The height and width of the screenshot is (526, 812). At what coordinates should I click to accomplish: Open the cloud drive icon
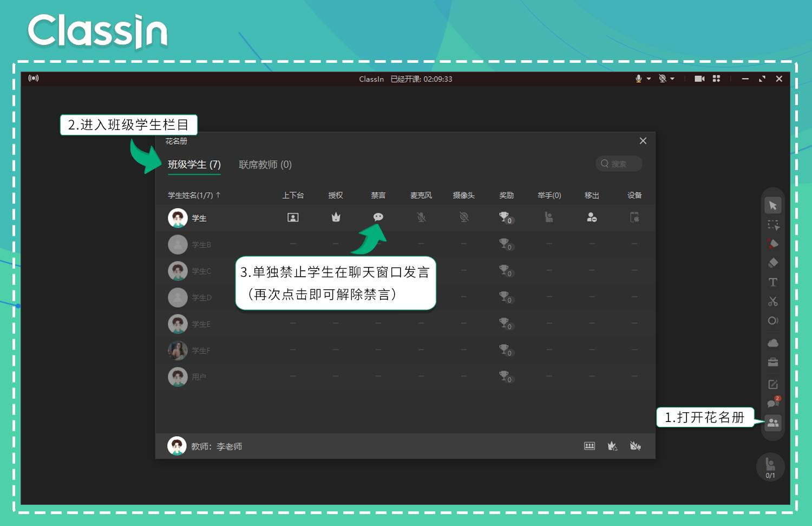773,343
